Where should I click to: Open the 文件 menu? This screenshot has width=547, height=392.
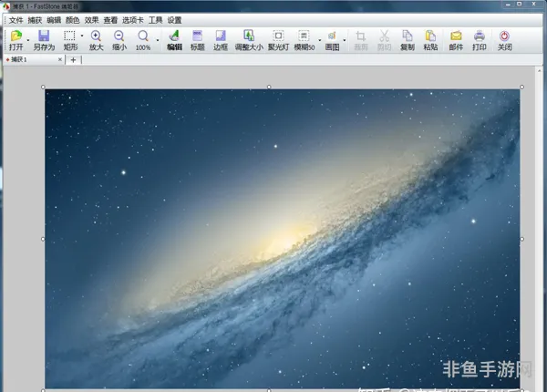pos(16,20)
